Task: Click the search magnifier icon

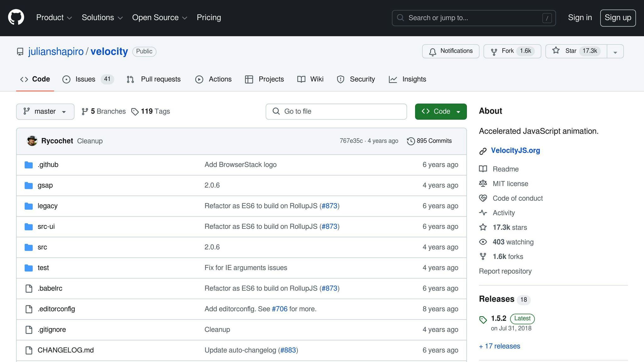Action: pos(401,18)
